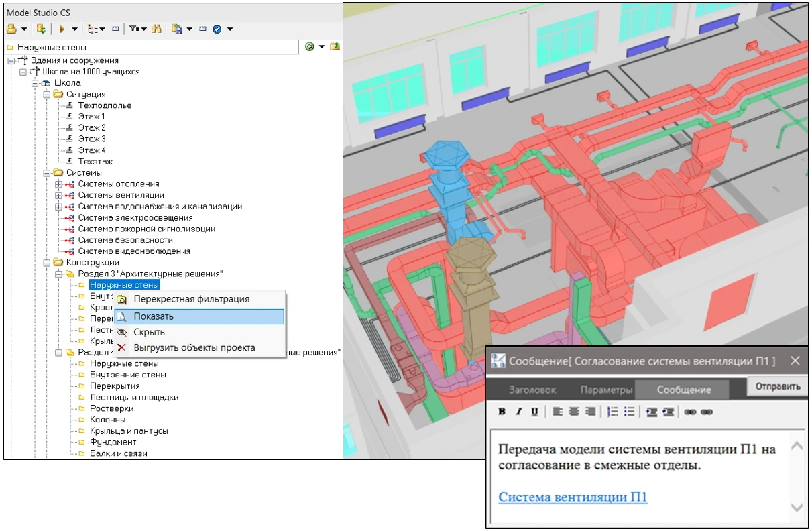The image size is (812, 531).
Task: Toggle underline formatting in the message editor
Action: (534, 412)
